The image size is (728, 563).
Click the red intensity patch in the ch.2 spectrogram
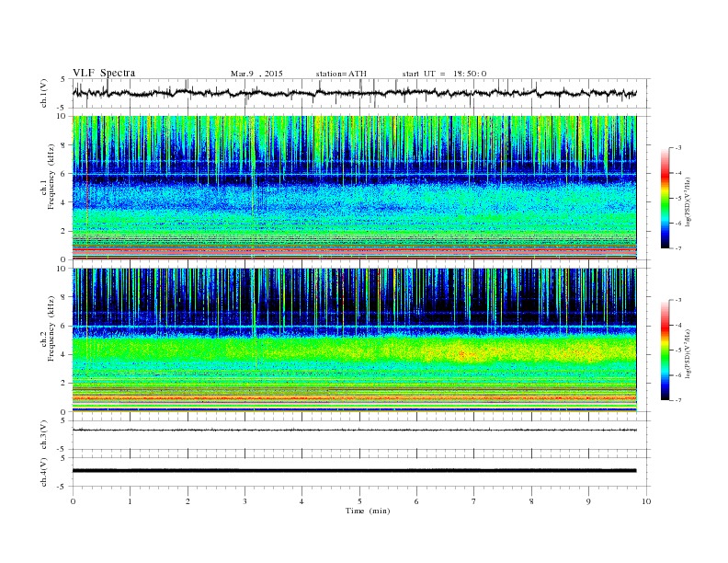coord(464,354)
